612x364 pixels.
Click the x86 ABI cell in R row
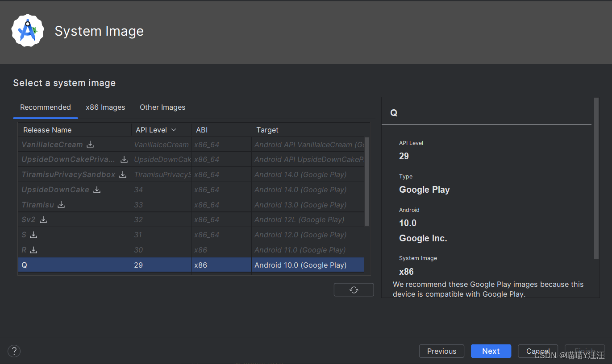[221, 250]
